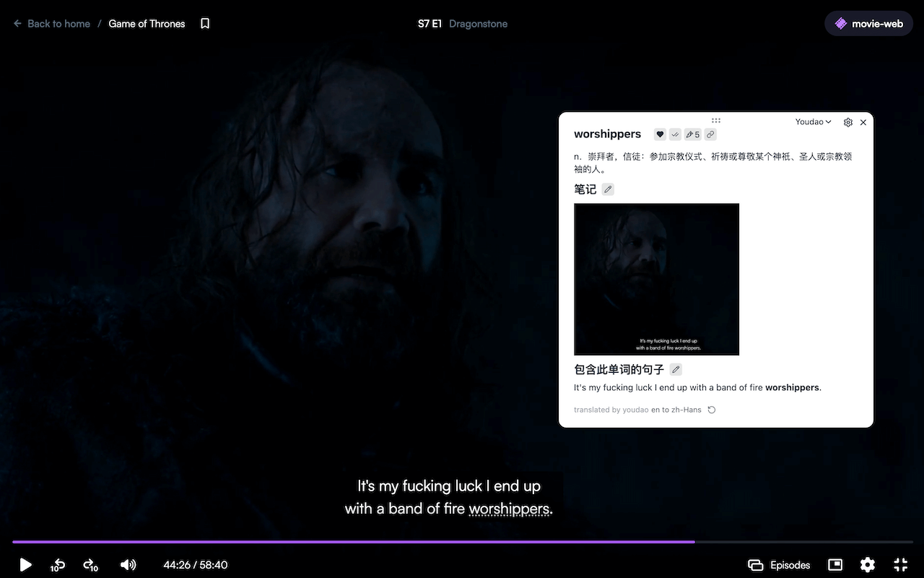Click the movie-web logo button
Screen dimensions: 924x578
point(869,24)
